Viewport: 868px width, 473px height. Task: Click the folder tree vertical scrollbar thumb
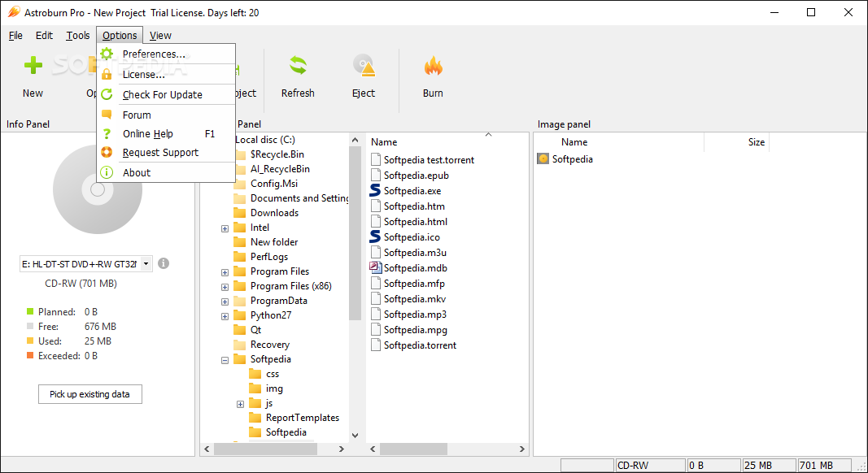(x=355, y=233)
